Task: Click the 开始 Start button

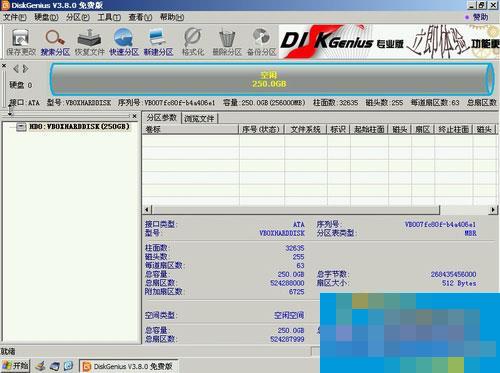Action: click(x=15, y=366)
